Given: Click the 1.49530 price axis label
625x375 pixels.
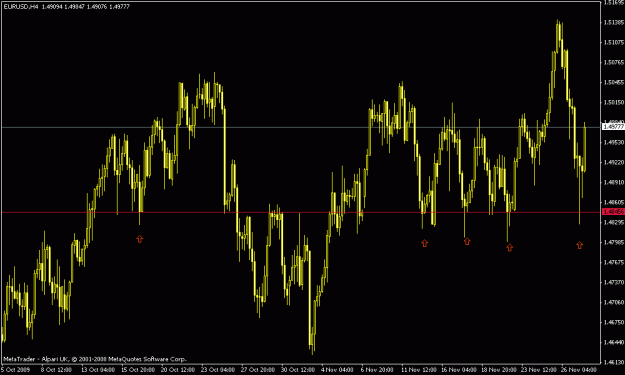Looking at the screenshot, I should tap(614, 142).
